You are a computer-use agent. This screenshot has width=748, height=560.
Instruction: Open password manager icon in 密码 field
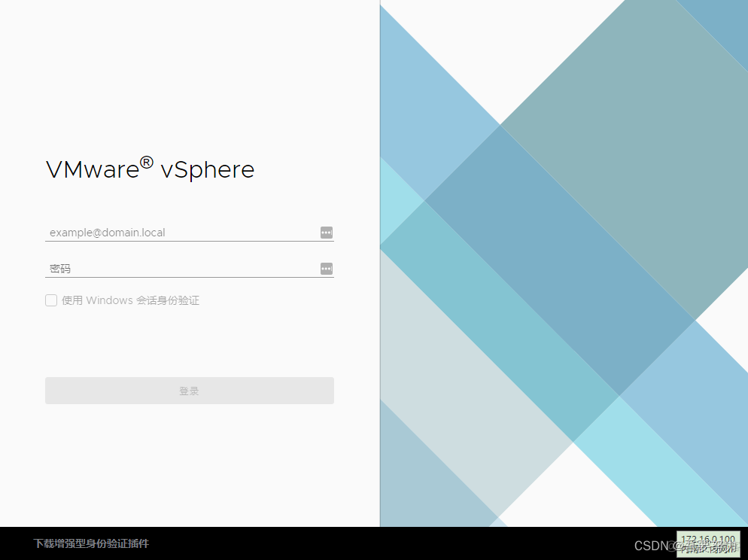(x=327, y=269)
